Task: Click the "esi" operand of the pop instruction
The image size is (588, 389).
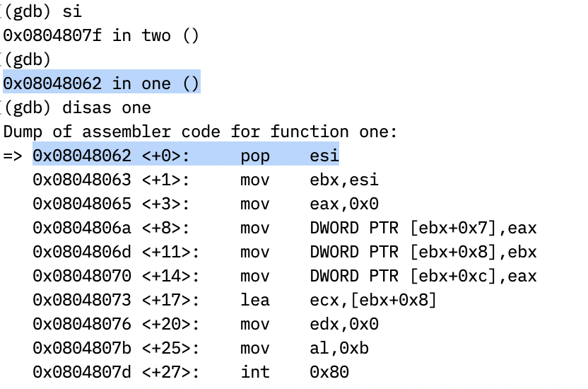Action: pyautogui.click(x=324, y=156)
